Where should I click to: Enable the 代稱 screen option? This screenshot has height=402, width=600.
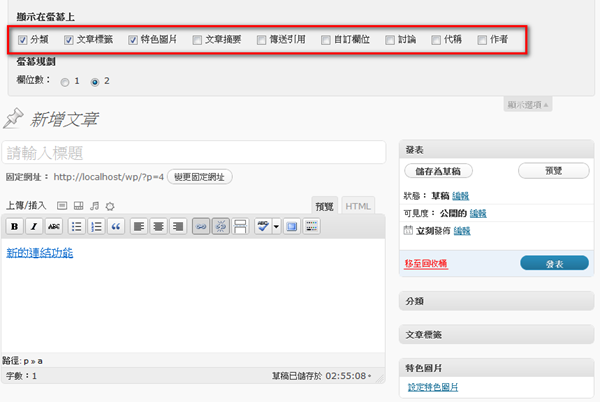coord(436,40)
